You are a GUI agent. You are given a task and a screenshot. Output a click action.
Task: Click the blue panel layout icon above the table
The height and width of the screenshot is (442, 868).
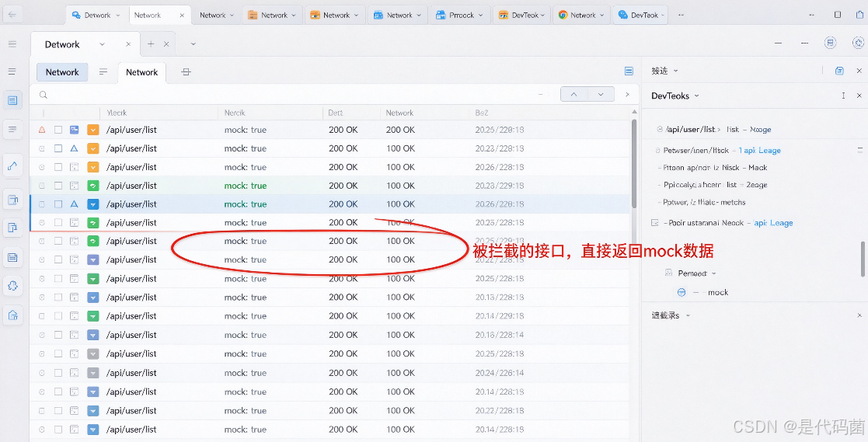[x=629, y=71]
